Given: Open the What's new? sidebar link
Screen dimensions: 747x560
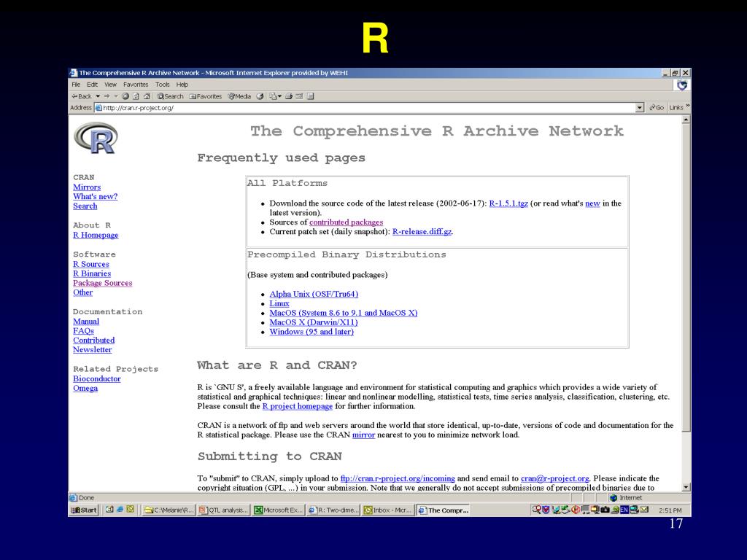Looking at the screenshot, I should [96, 196].
